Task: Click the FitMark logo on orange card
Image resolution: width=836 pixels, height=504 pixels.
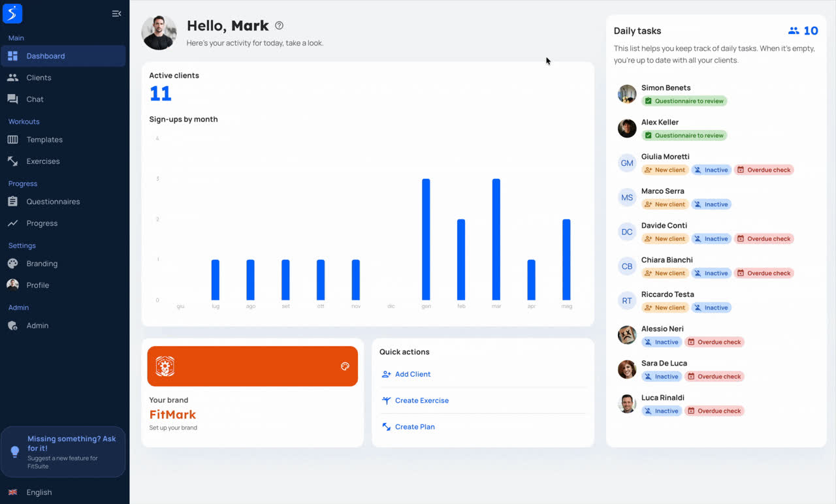Action: [165, 366]
